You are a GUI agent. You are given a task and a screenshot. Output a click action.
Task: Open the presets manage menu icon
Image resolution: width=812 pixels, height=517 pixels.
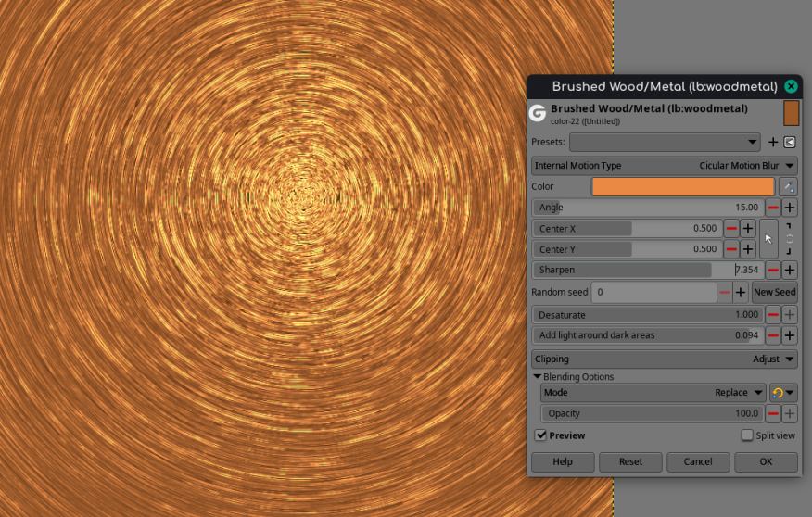coord(789,143)
